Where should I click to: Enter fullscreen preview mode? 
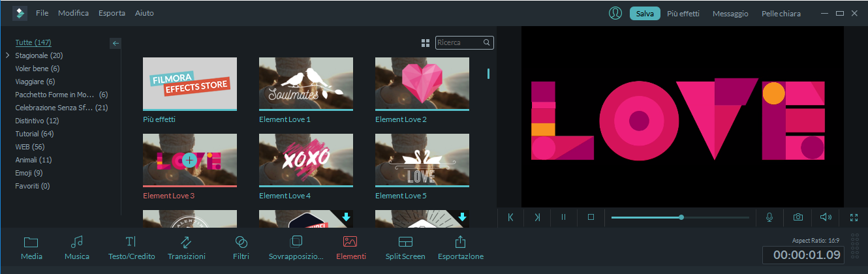854,217
